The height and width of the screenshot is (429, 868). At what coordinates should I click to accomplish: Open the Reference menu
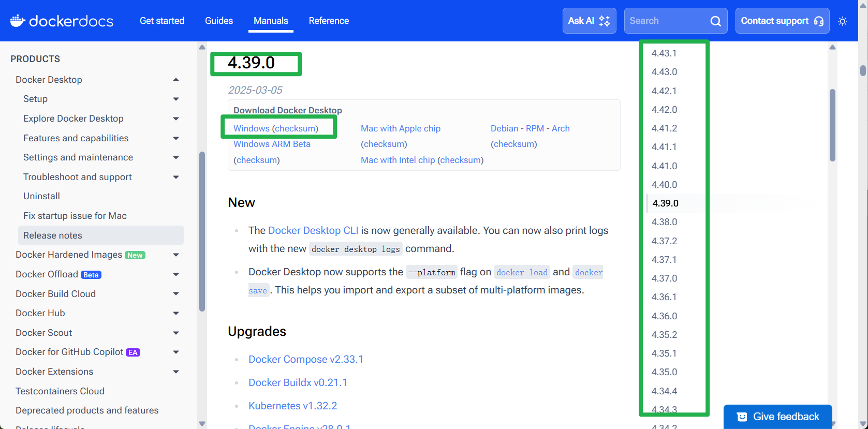[329, 21]
